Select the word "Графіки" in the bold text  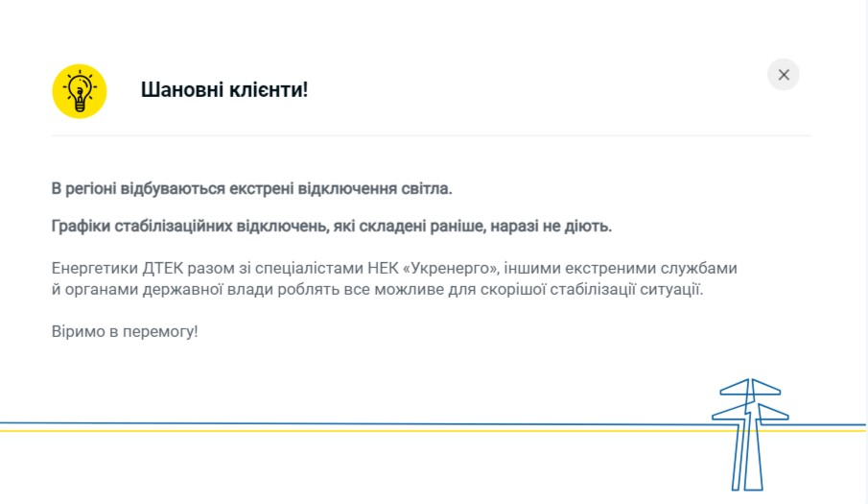80,227
